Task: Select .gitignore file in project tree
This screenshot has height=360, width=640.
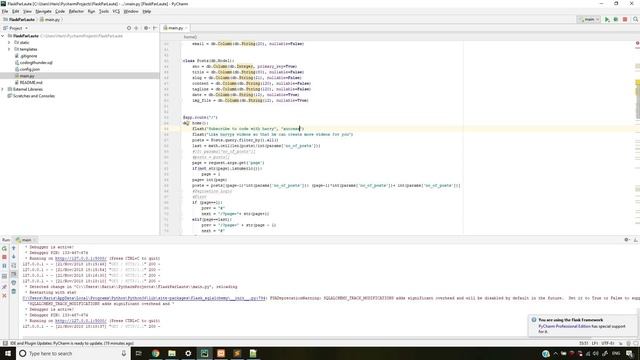Action: (x=28, y=56)
